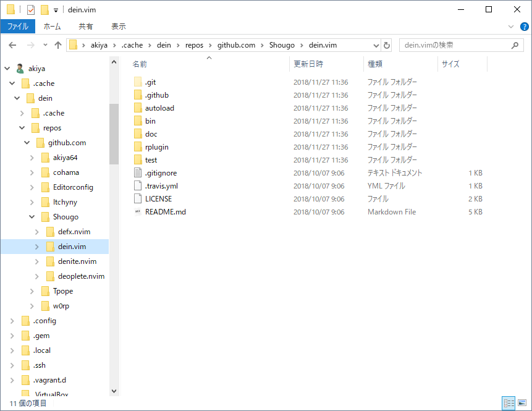Toggle the Help button in the ribbon corner
The width and height of the screenshot is (532, 411).
pos(523,26)
